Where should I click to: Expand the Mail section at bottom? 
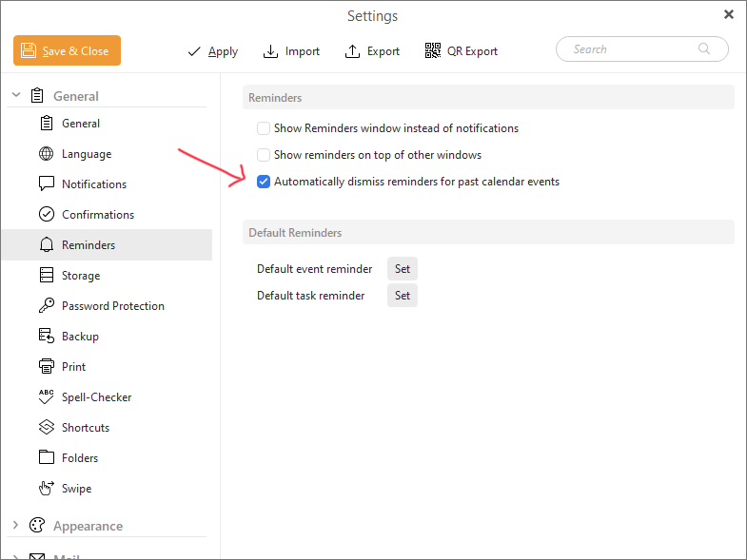pos(15,554)
